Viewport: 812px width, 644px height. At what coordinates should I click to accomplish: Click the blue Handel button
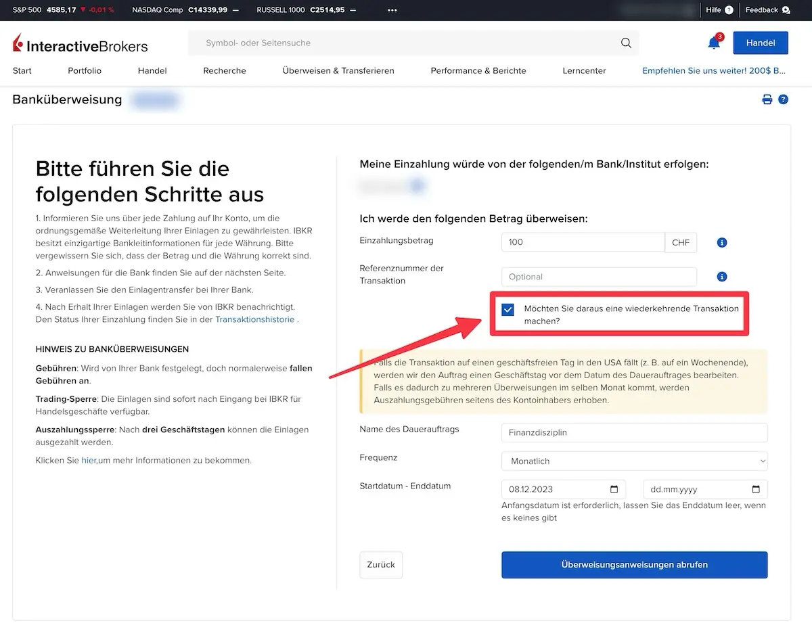tap(761, 43)
